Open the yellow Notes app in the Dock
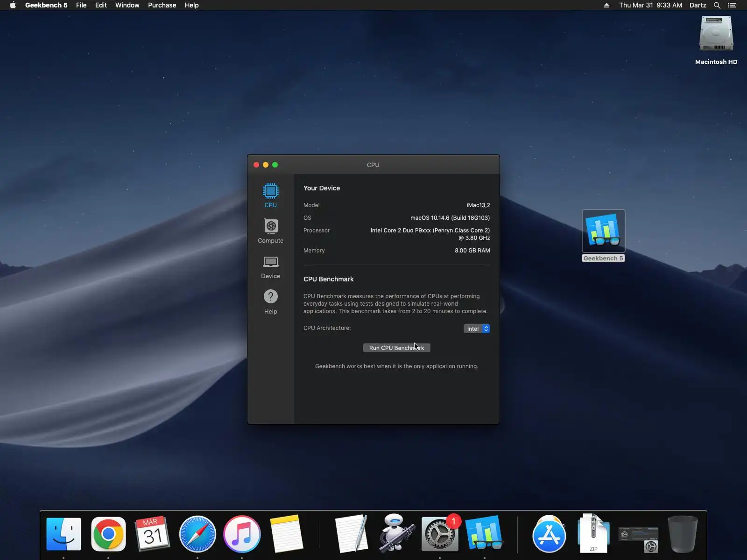The width and height of the screenshot is (747, 560). tap(287, 534)
